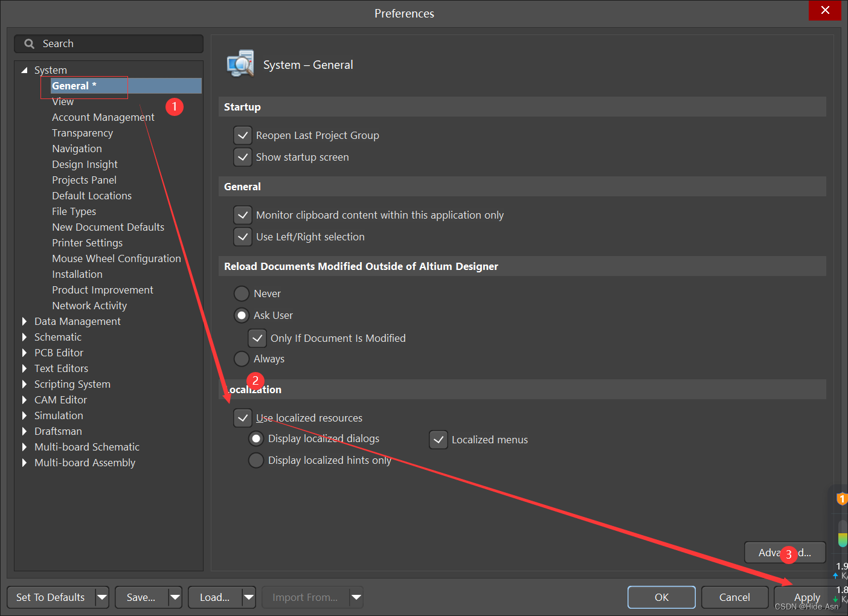848x616 pixels.
Task: Open the Navigation page
Action: (77, 149)
